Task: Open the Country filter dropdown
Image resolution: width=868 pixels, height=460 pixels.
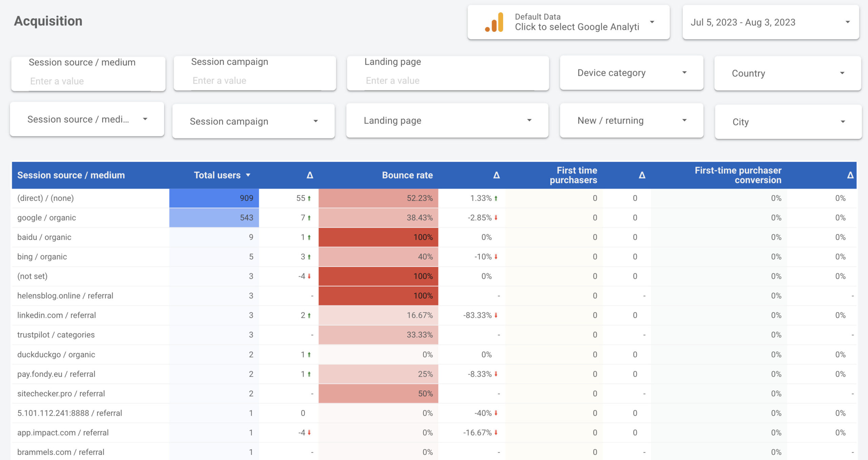Action: 787,74
